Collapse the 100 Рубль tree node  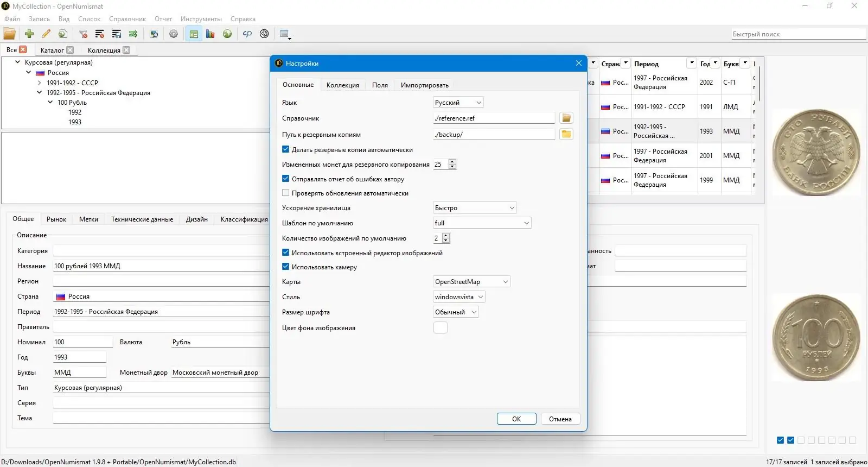[50, 102]
